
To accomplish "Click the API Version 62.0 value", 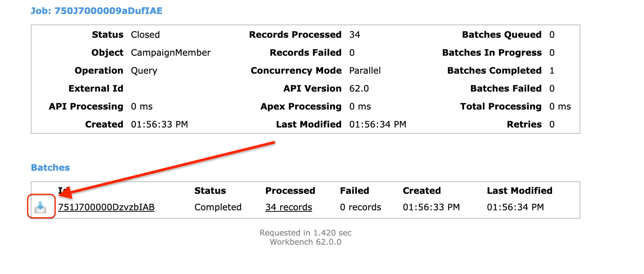I will [x=359, y=89].
